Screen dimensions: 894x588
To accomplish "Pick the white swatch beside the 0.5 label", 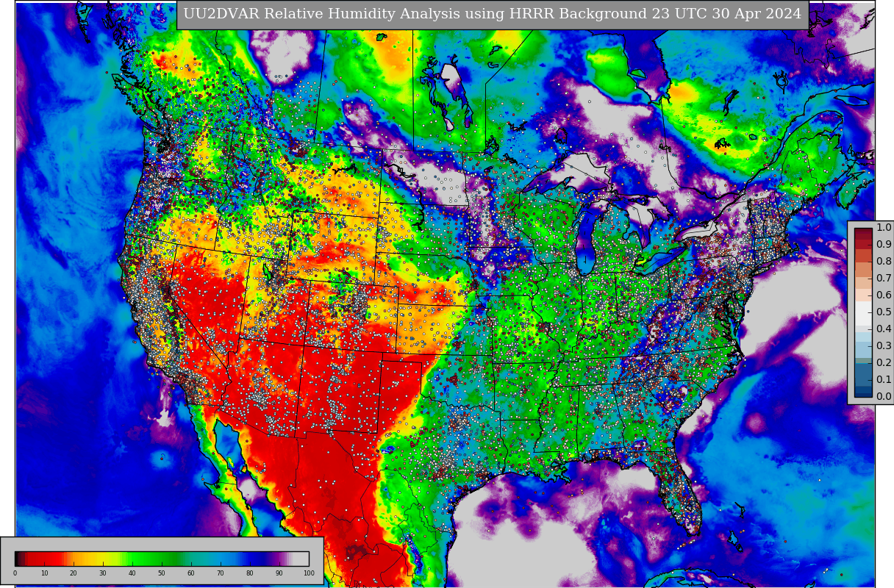I will point(863,313).
